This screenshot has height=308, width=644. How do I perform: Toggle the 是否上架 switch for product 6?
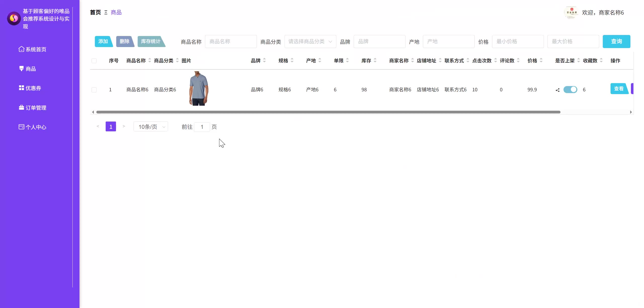pos(570,90)
